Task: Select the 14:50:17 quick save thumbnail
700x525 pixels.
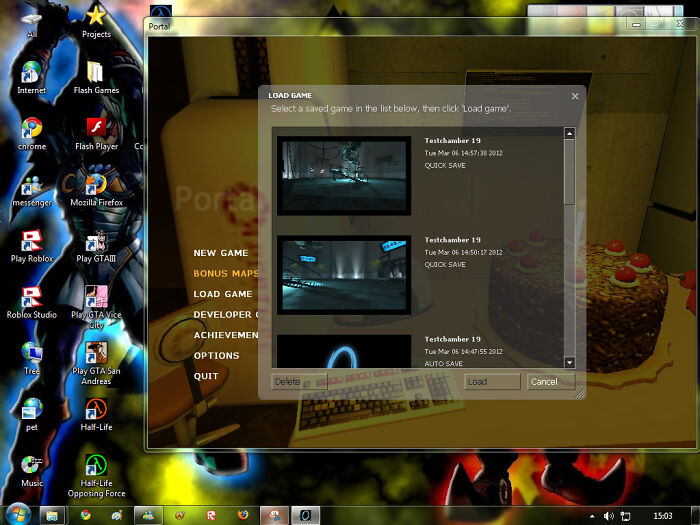Action: click(344, 275)
